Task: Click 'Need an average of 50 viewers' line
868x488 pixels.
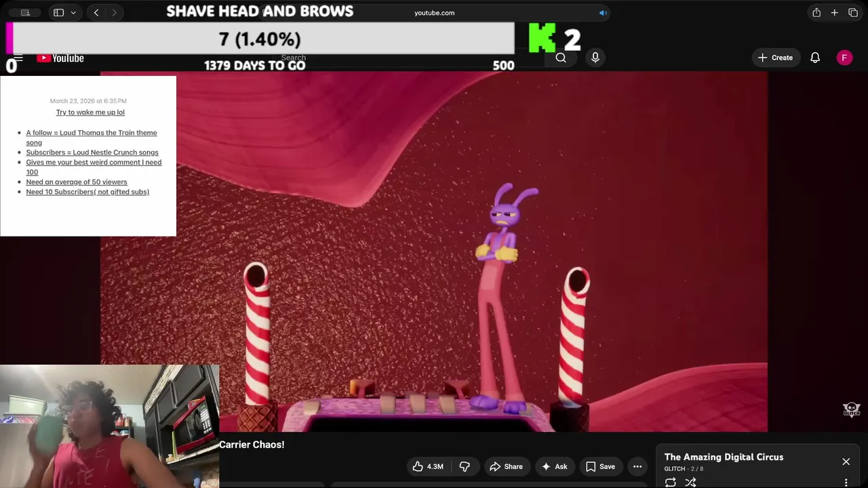Action: [77, 182]
